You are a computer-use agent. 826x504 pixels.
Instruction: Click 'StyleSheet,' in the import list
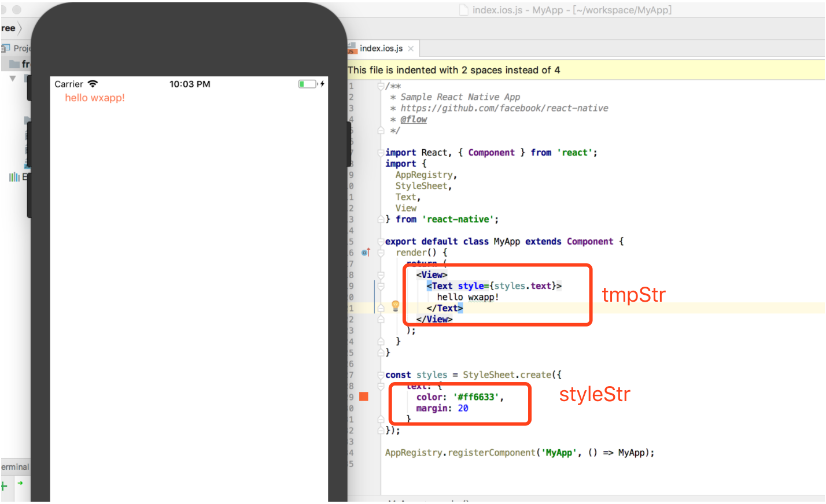click(423, 186)
